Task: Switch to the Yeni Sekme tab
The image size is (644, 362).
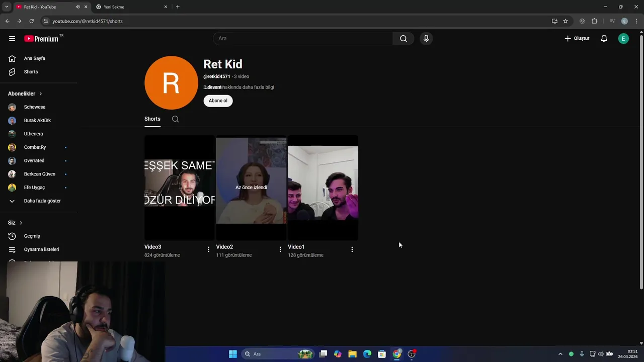Action: pos(132,7)
